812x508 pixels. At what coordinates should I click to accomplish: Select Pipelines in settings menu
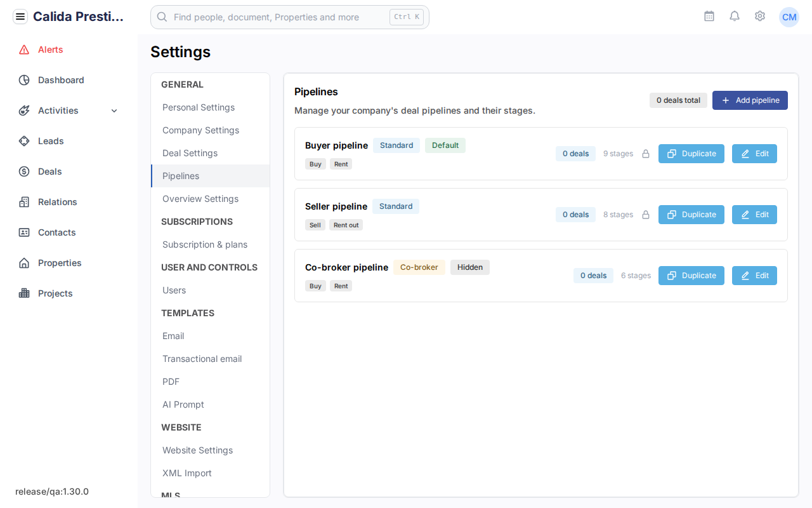coord(211,176)
